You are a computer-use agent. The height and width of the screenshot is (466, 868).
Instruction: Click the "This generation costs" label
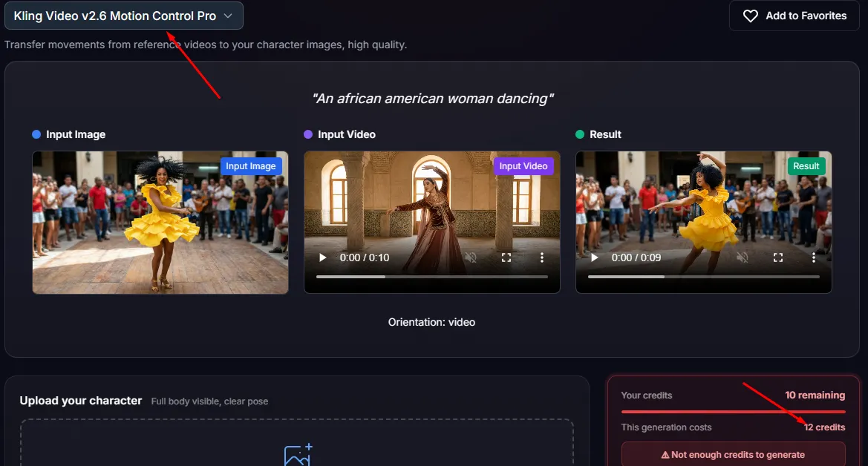667,427
